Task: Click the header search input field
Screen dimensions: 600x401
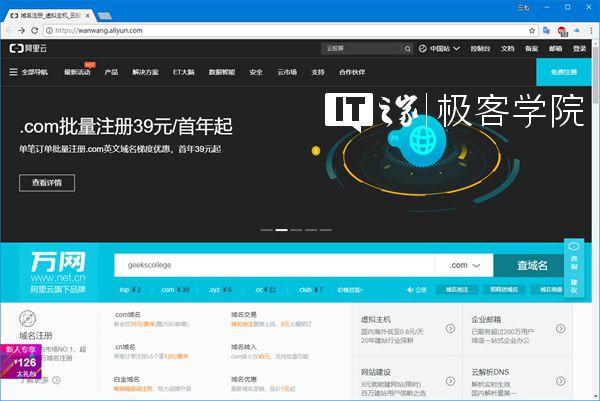Action: click(362, 49)
